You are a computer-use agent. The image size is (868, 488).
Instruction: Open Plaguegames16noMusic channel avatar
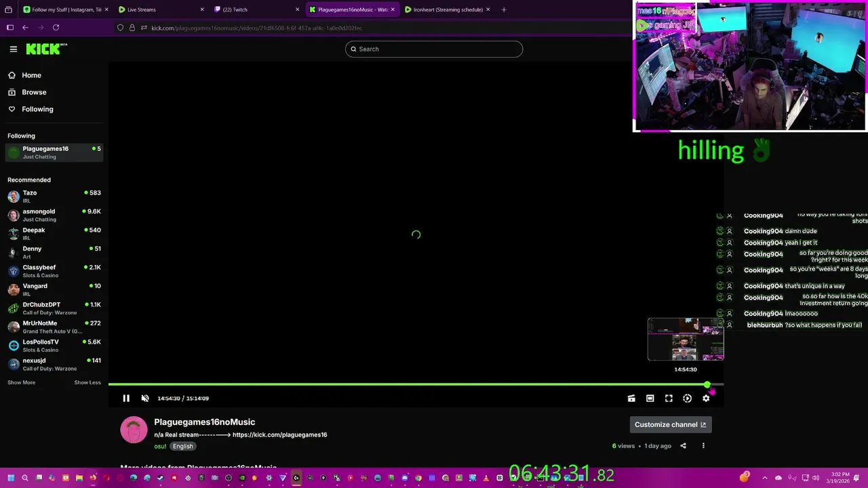pos(134,430)
